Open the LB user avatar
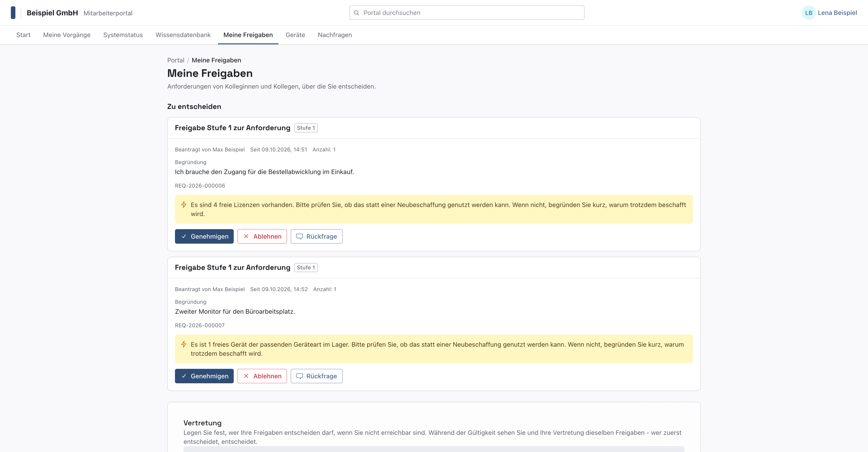 [808, 13]
